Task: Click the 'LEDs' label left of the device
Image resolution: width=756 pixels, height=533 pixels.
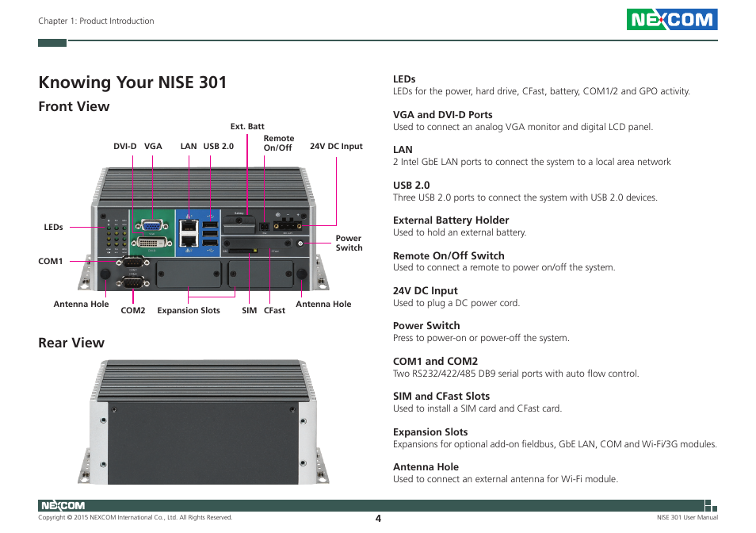Action: point(54,227)
